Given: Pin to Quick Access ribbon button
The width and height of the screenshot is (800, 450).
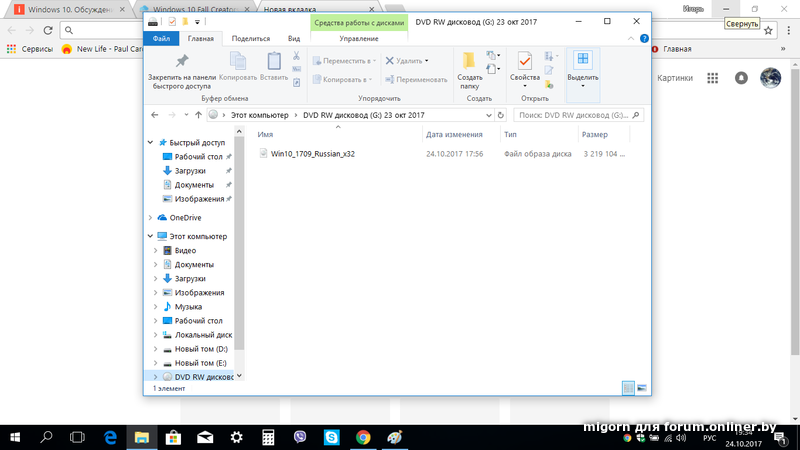Looking at the screenshot, I should click(182, 71).
